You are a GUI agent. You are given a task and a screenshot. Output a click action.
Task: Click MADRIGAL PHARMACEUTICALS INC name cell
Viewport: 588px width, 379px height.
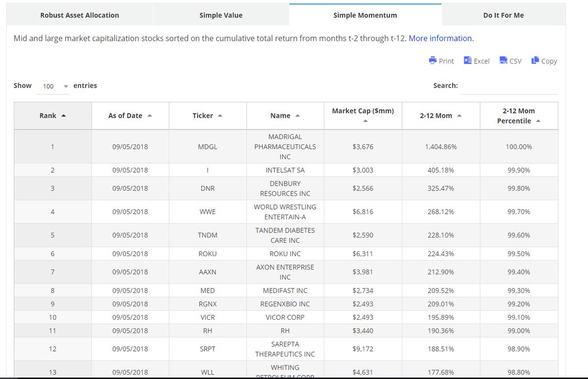point(285,146)
